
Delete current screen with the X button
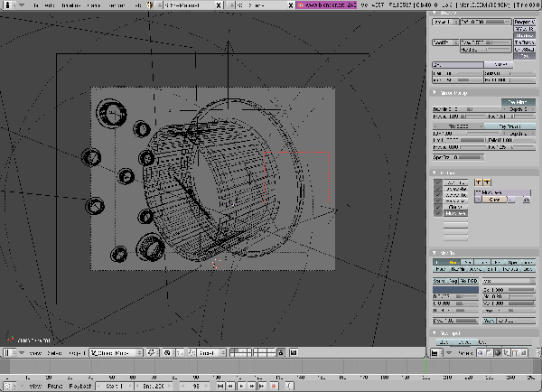point(219,5)
